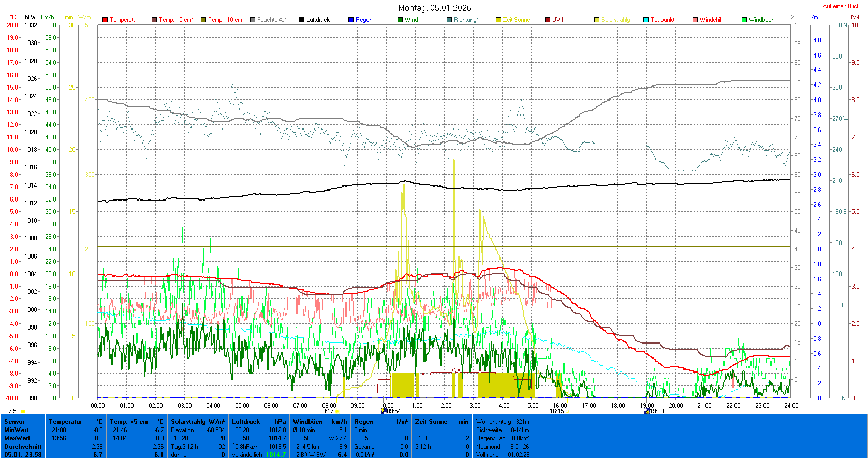Click the dark green Wind legend square

tap(400, 20)
